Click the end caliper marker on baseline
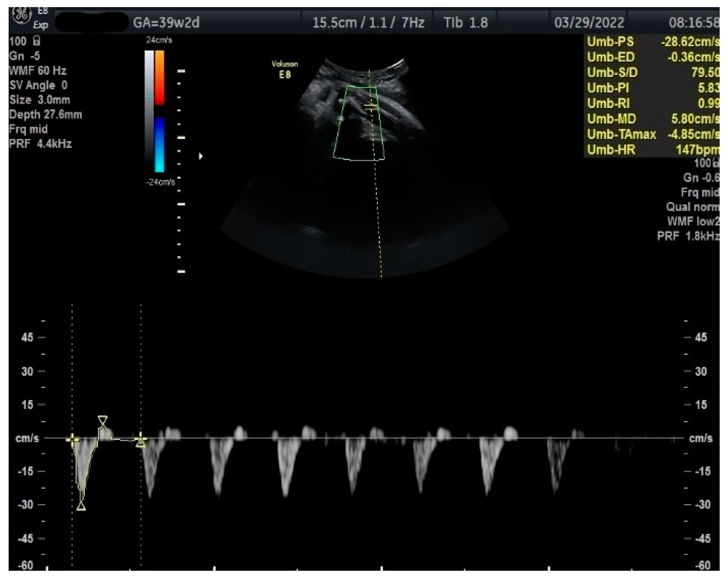 pos(141,440)
